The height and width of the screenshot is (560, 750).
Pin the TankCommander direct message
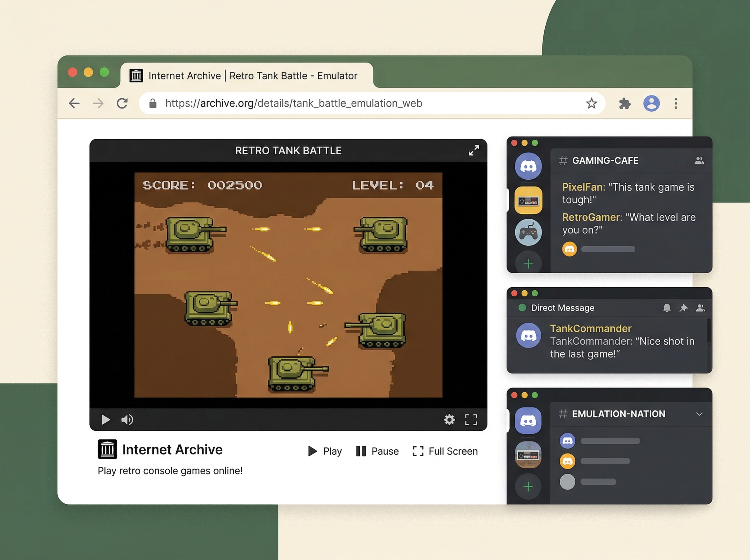(x=683, y=308)
